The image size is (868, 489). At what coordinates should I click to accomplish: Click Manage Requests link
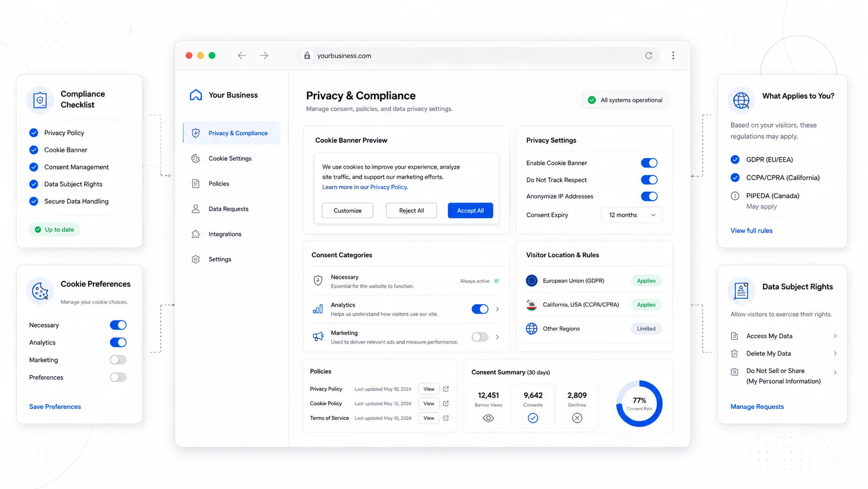757,407
